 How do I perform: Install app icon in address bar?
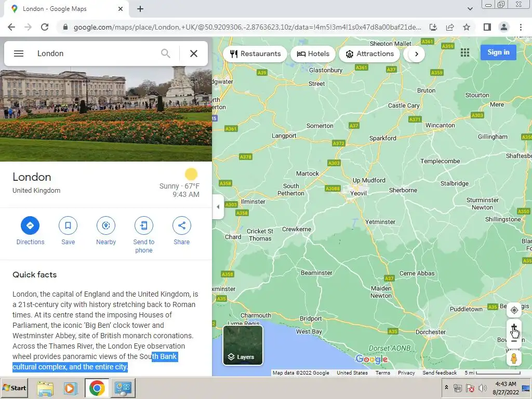coord(433,27)
